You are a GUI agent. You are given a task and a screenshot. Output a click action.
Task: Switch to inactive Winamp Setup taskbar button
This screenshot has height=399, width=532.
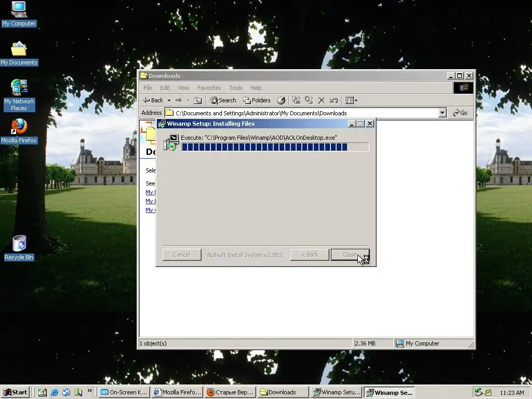[x=336, y=393]
